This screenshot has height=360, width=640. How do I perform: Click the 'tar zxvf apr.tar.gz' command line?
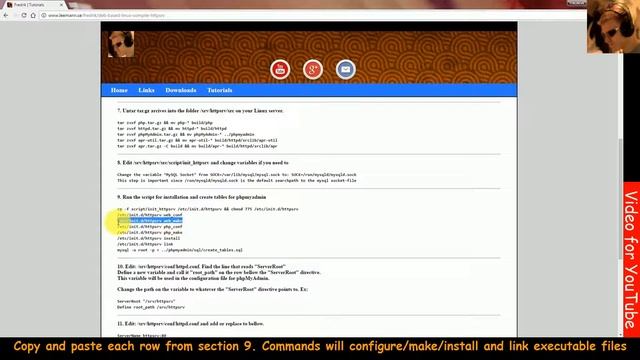click(197, 146)
